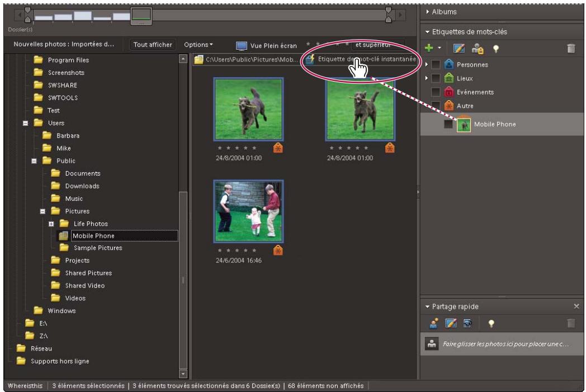Viewport: 586px width, 392px height.
Task: Open the Options menu
Action: coord(198,45)
